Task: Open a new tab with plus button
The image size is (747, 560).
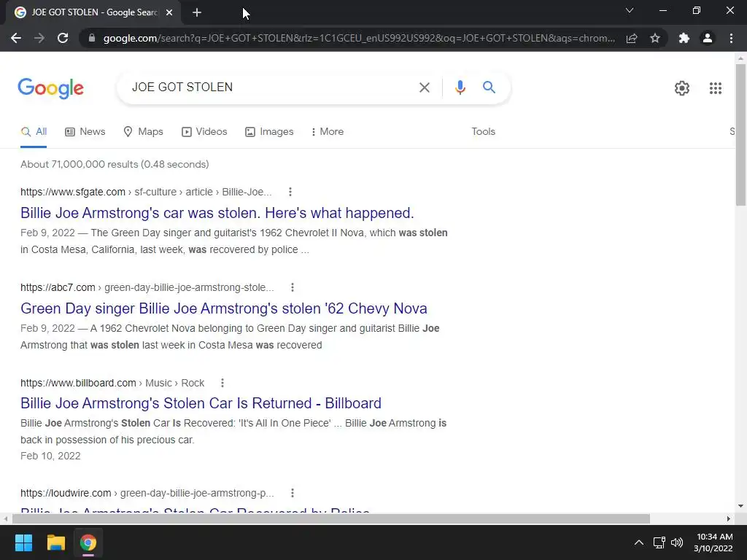Action: pyautogui.click(x=197, y=13)
